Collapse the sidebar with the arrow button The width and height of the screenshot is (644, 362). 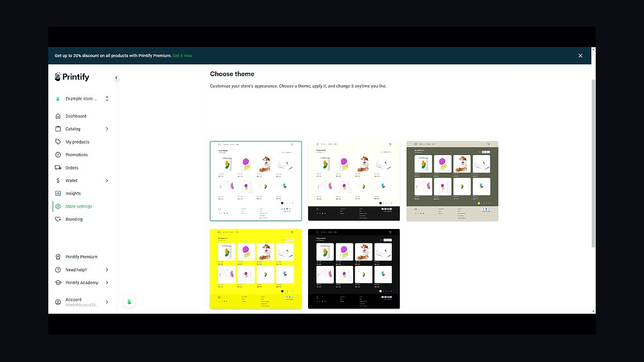[x=116, y=78]
